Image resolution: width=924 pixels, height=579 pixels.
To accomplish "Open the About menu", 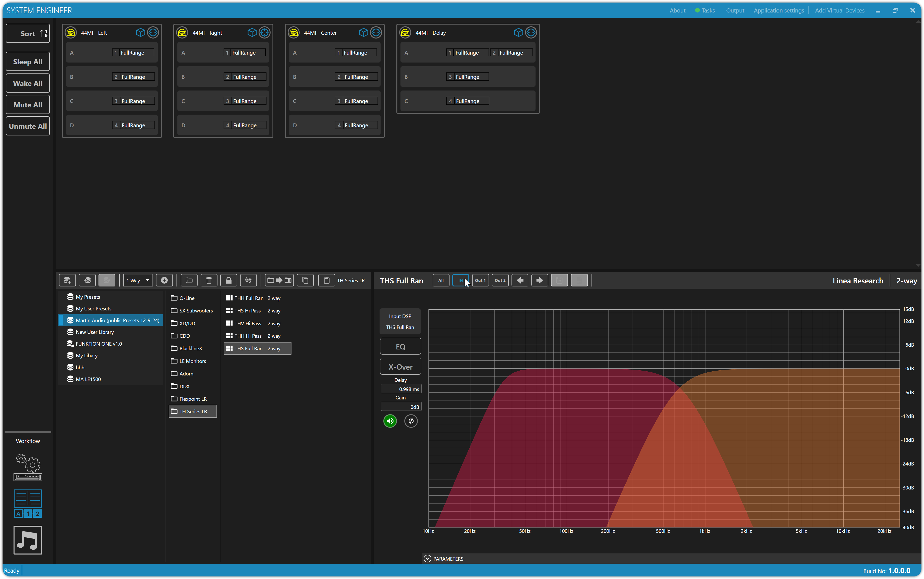I will (677, 10).
